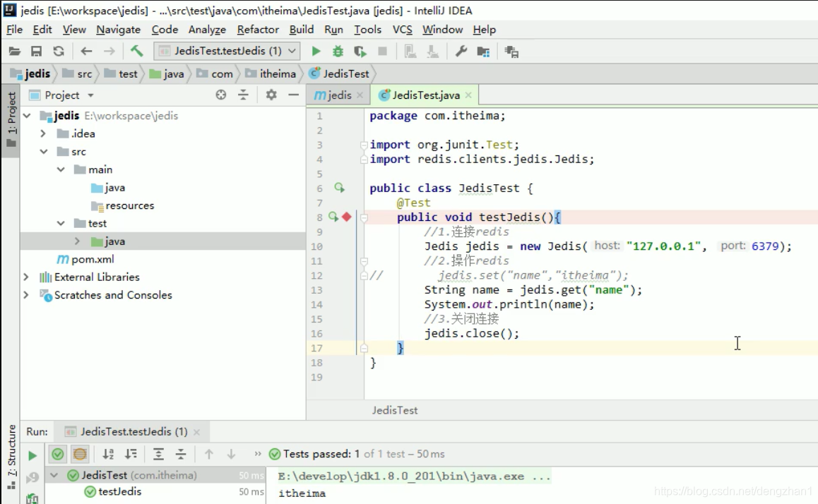The image size is (818, 504).
Task: Sort test results by duration
Action: point(131,454)
